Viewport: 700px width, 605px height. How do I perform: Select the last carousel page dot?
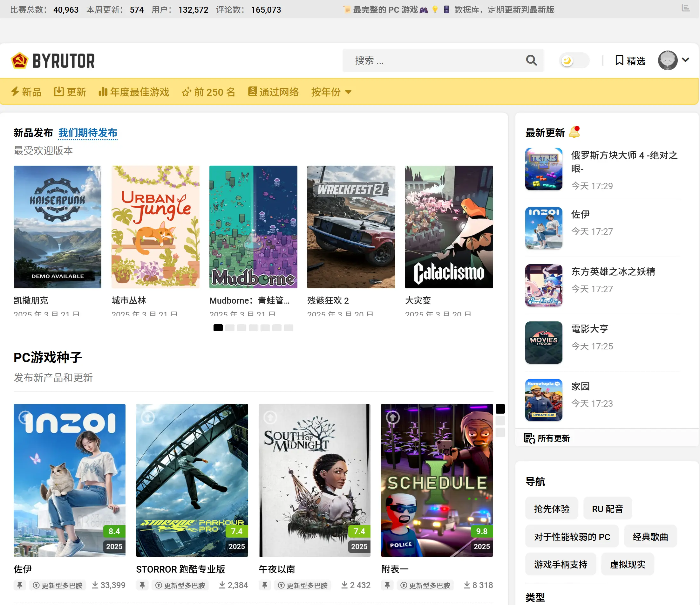pos(289,327)
